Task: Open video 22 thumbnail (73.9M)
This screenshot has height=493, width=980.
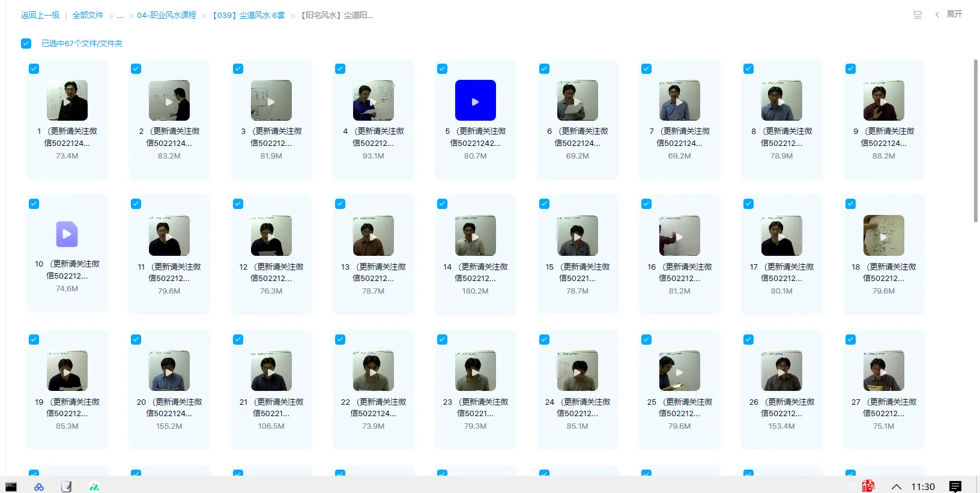Action: (374, 371)
